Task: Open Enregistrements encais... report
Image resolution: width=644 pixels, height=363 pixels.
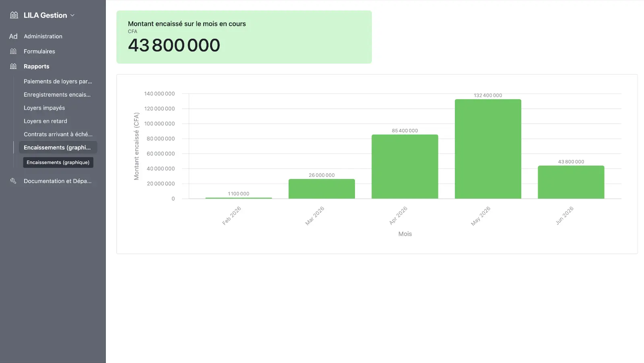Action: 58,95
